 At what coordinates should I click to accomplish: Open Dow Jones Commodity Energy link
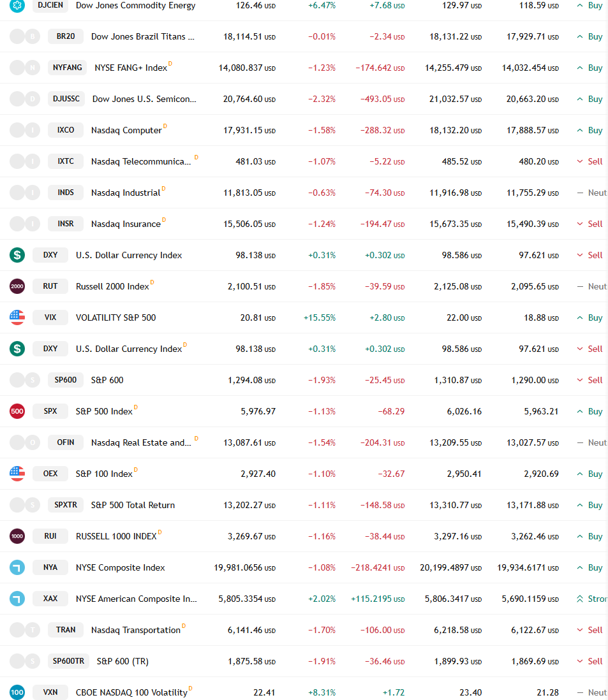[136, 5]
